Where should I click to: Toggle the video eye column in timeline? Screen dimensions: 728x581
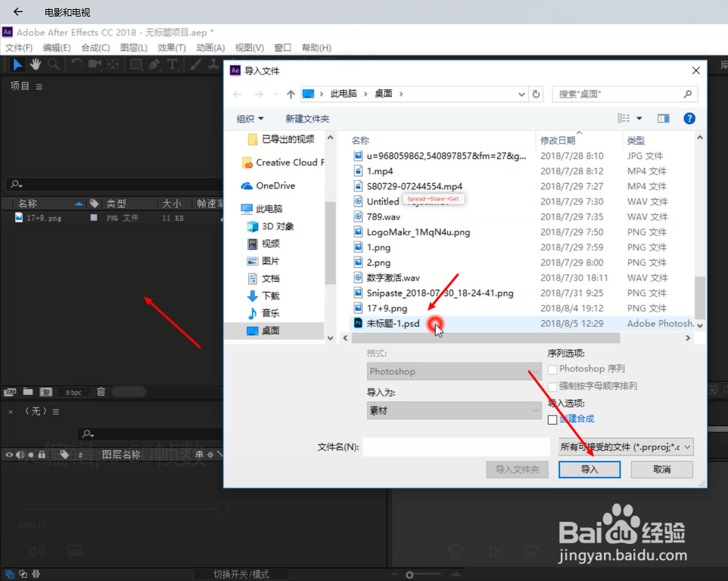tap(9, 455)
